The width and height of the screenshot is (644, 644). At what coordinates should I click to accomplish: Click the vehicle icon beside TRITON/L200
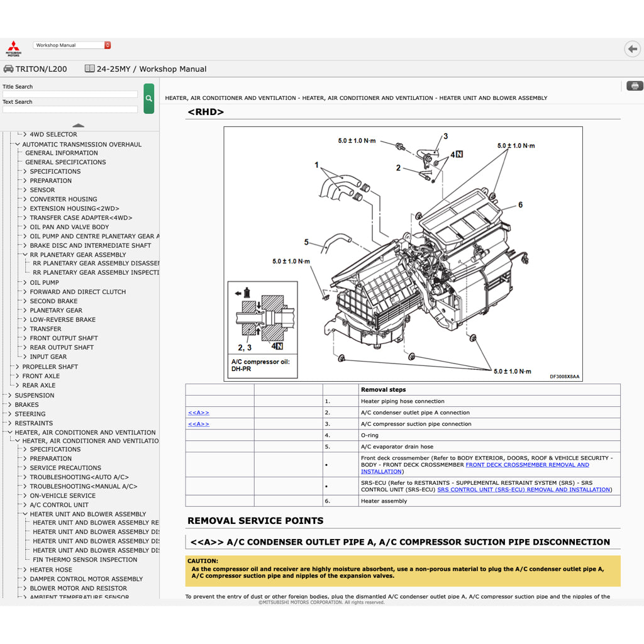point(10,69)
